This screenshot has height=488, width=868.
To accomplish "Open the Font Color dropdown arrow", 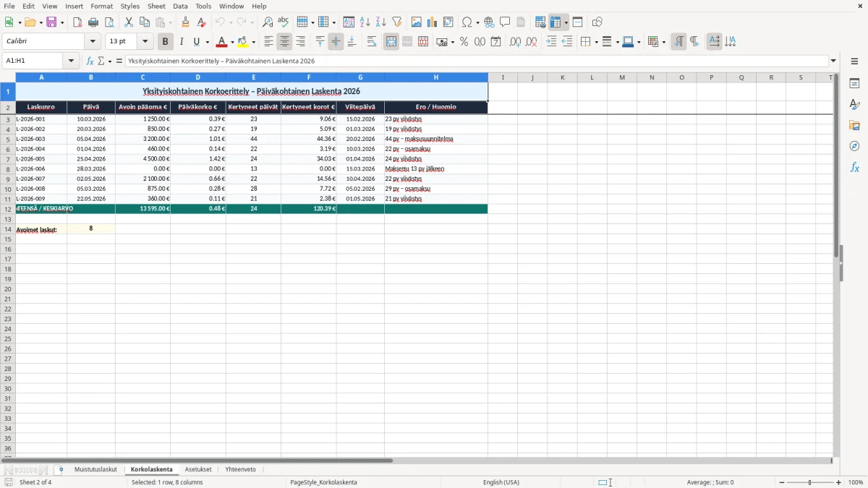I will click(x=231, y=42).
